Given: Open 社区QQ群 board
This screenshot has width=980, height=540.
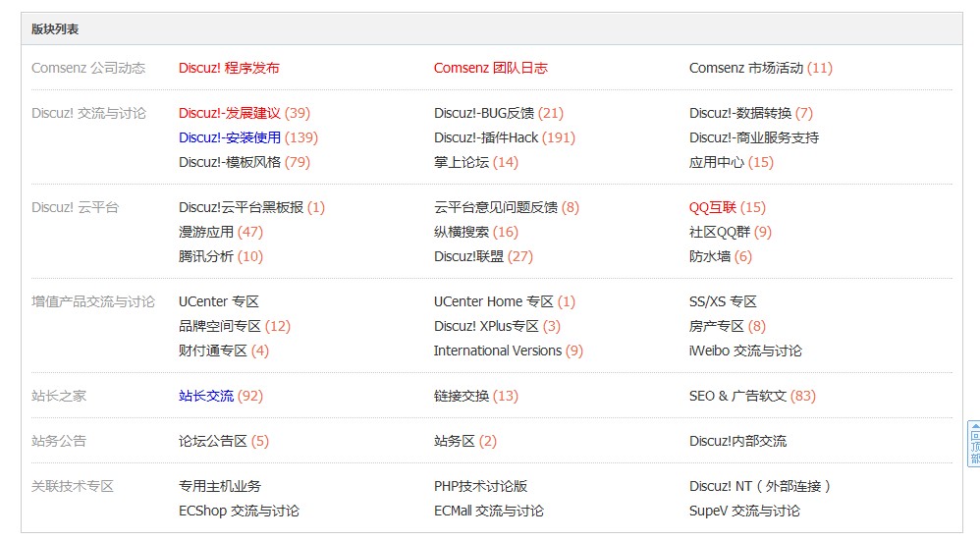Looking at the screenshot, I should click(x=720, y=232).
